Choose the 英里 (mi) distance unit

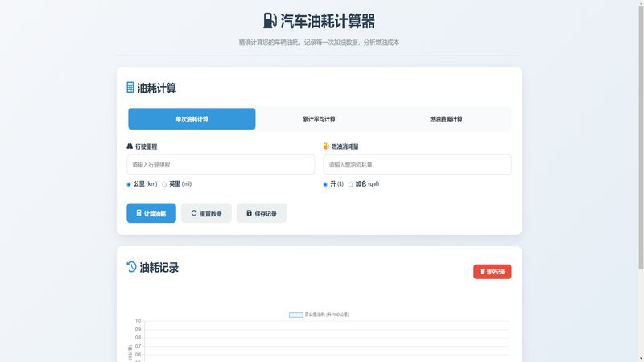click(164, 184)
